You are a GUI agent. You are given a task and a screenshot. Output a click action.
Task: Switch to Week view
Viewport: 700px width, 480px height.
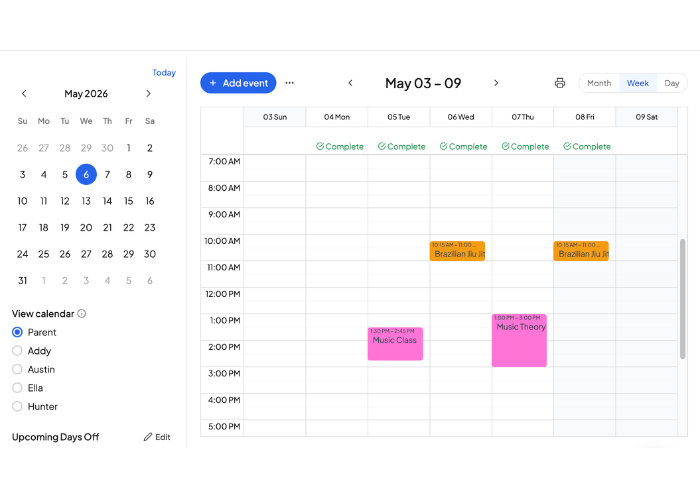coord(638,83)
